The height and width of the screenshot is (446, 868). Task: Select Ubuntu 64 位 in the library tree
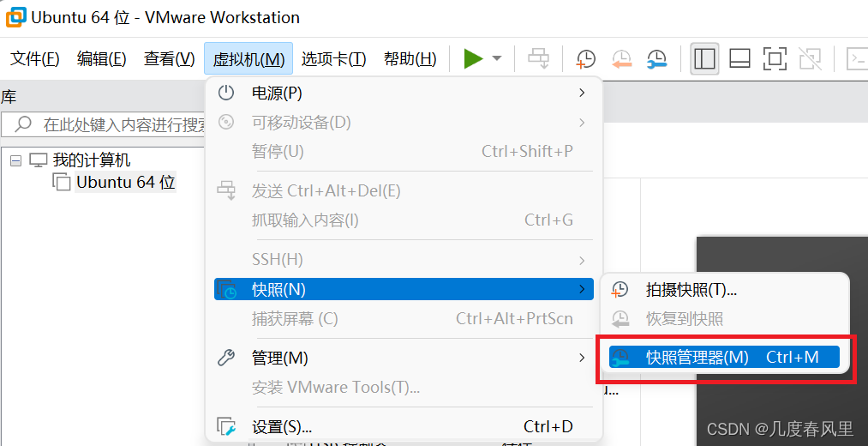click(126, 182)
